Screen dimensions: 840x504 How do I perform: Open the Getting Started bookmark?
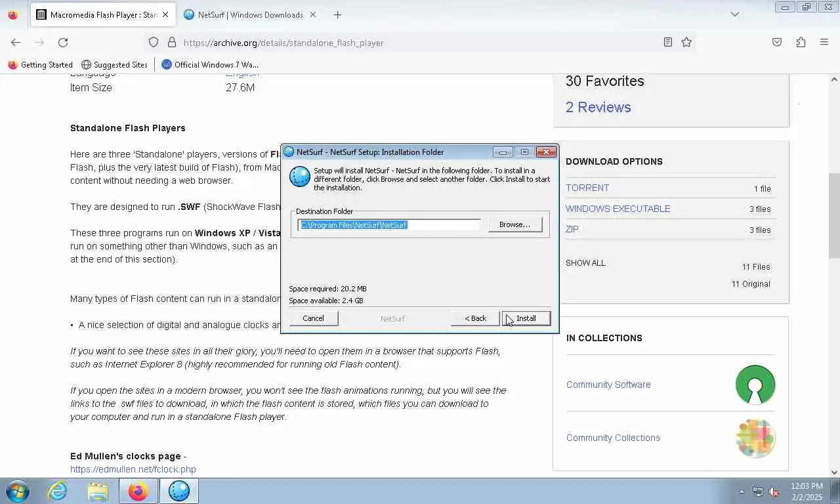point(40,64)
